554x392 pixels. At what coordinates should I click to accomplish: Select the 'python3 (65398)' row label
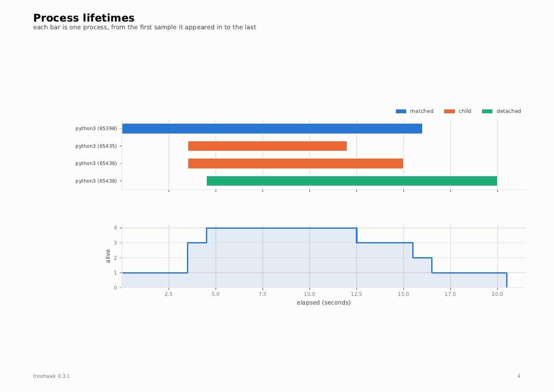(96, 128)
